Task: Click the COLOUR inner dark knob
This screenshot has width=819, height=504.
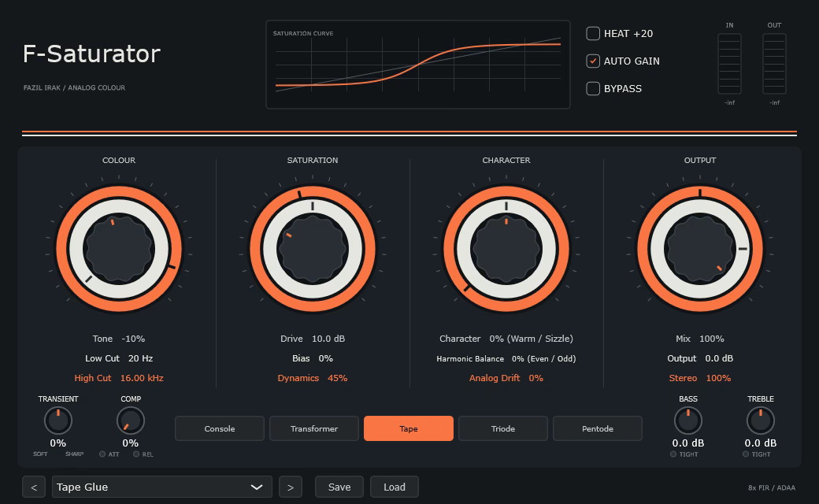Action: point(119,249)
